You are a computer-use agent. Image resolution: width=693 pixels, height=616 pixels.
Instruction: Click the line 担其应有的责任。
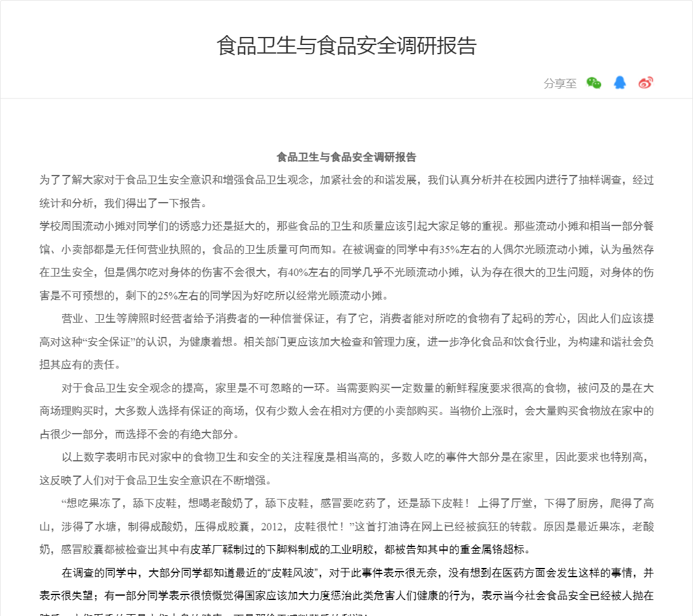(80, 365)
